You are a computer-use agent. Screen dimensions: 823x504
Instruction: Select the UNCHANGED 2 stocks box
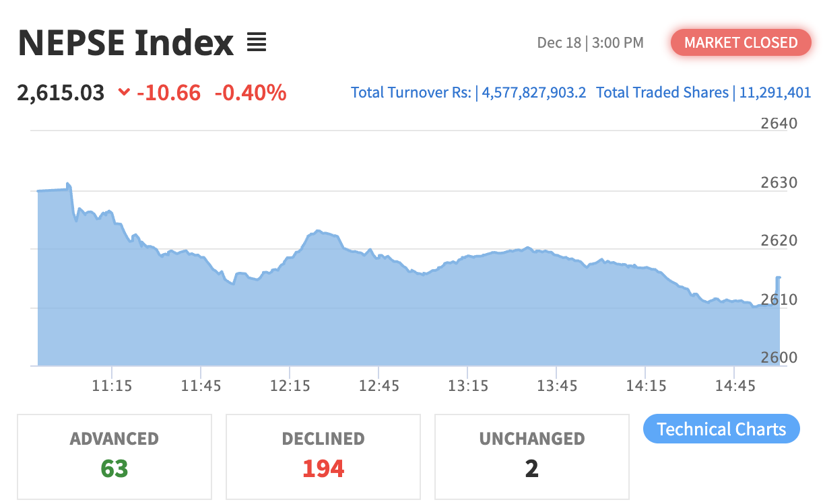[x=532, y=456]
